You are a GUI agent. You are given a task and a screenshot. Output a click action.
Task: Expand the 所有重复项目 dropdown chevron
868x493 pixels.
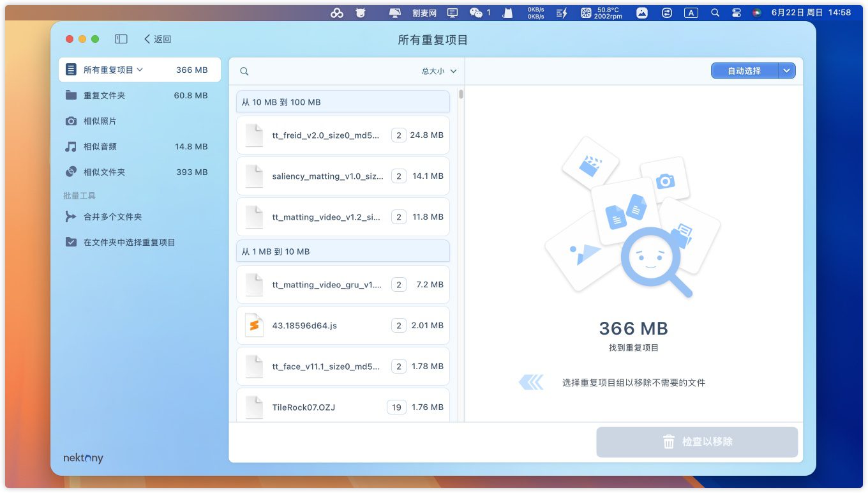tap(140, 70)
